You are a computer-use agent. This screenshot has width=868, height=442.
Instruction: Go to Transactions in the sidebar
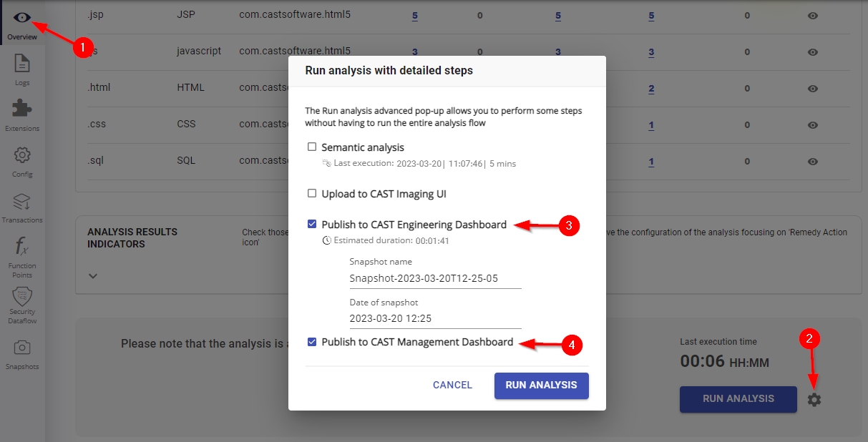(22, 201)
